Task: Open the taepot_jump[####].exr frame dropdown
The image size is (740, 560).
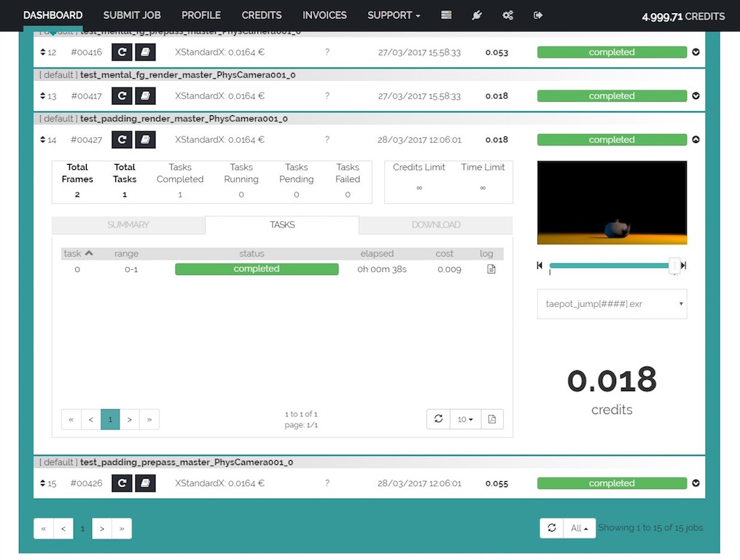Action: click(611, 303)
